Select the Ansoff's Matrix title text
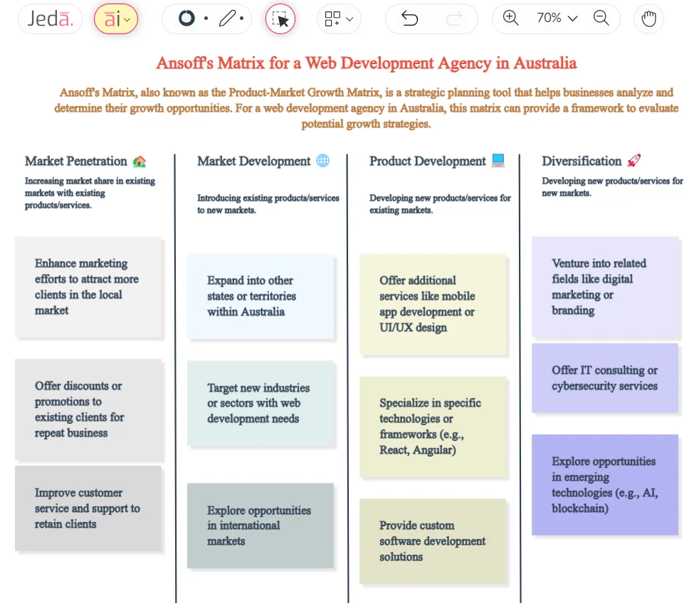This screenshot has height=616, width=699. 365,63
